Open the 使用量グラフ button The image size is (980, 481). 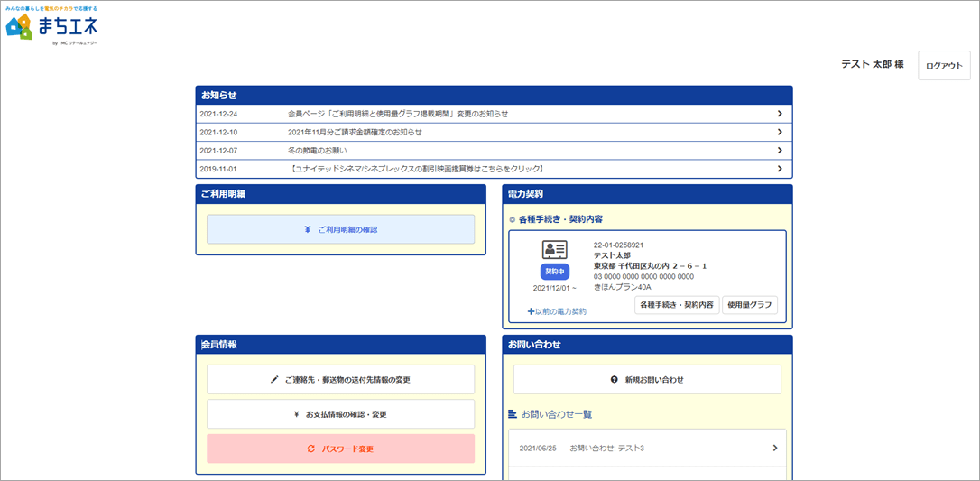pyautogui.click(x=750, y=305)
